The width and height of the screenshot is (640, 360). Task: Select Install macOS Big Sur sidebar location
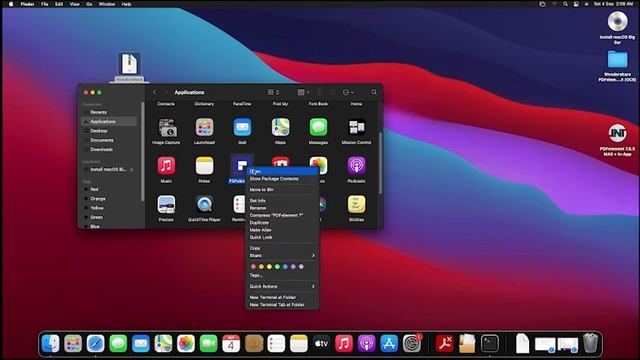click(x=109, y=169)
